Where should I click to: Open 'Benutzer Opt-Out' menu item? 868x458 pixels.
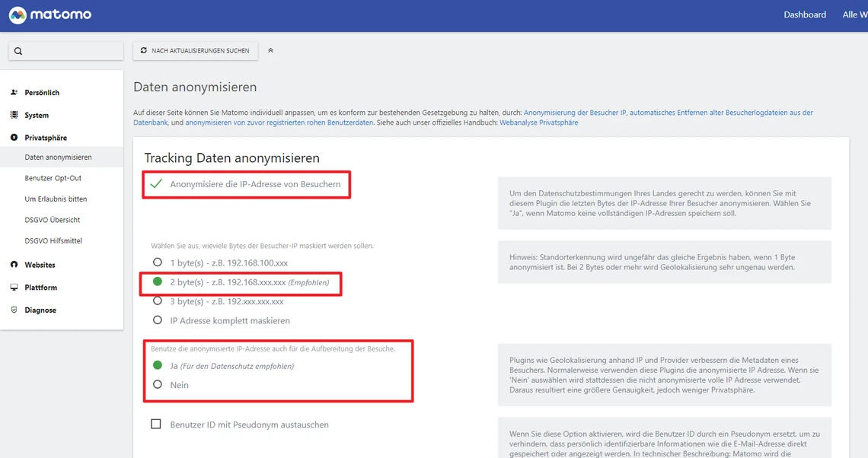(x=53, y=178)
